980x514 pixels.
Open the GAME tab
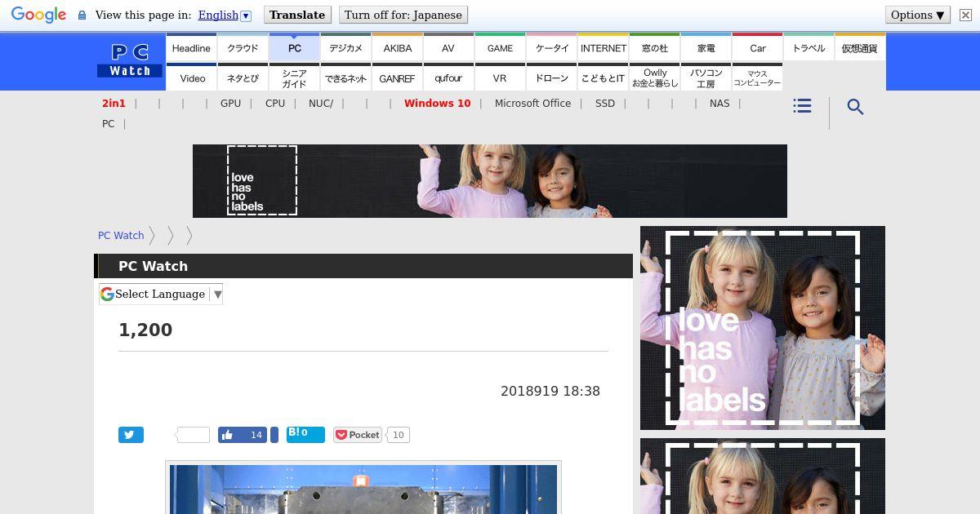pyautogui.click(x=500, y=48)
